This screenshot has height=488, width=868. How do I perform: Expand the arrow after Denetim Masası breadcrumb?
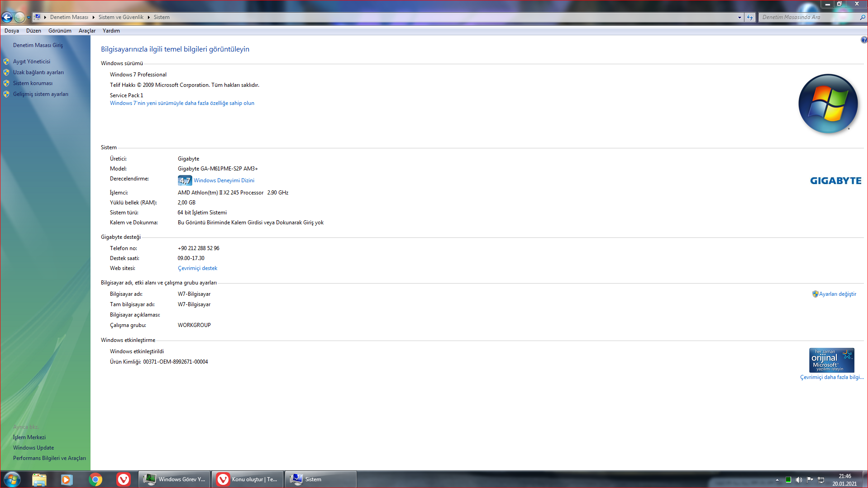tap(93, 17)
